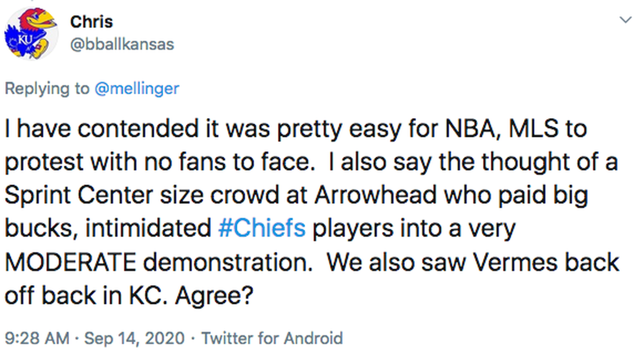Click the word MODERATE in the tweet
Viewport: 644px width, 354px height.
point(70,261)
